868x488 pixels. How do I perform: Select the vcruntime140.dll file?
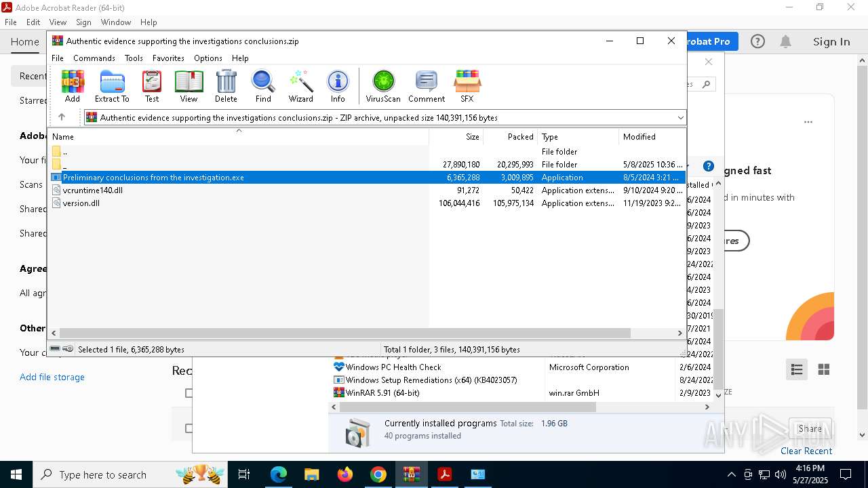pyautogui.click(x=366, y=190)
